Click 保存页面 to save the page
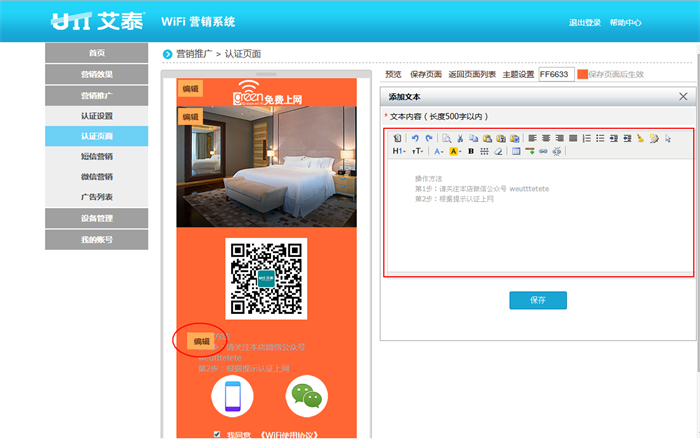 (x=426, y=74)
